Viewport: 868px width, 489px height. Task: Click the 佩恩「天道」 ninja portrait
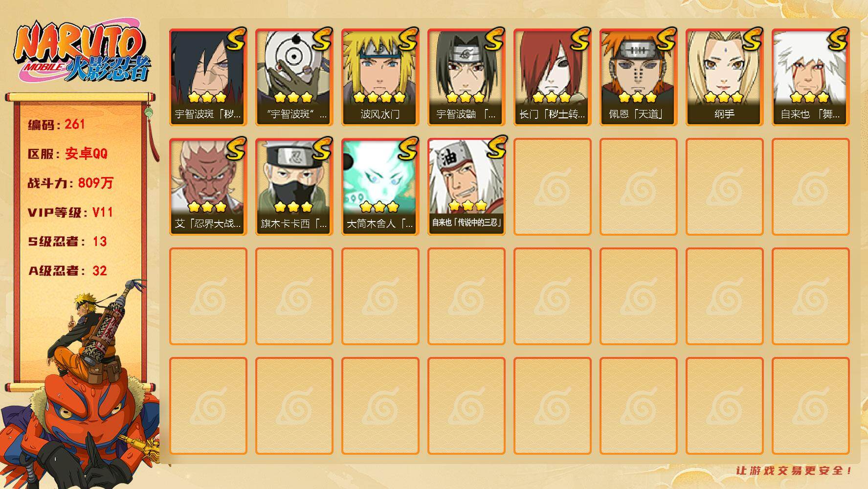tap(638, 77)
